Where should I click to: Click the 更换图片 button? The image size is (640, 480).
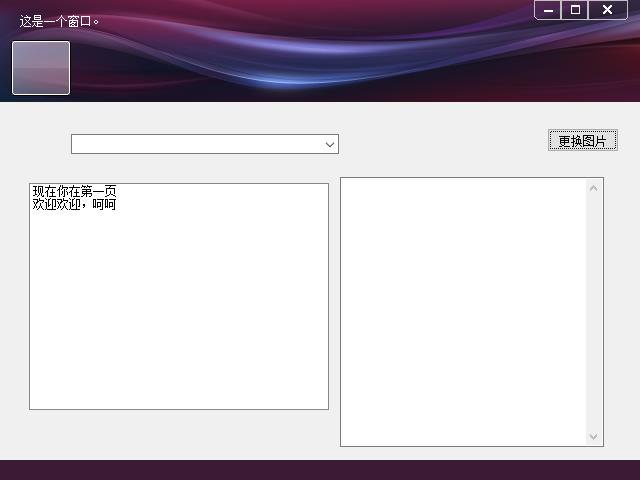[x=582, y=140]
